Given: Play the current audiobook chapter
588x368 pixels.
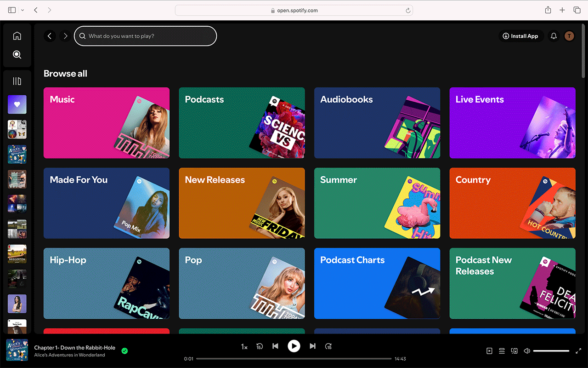Looking at the screenshot, I should [294, 346].
